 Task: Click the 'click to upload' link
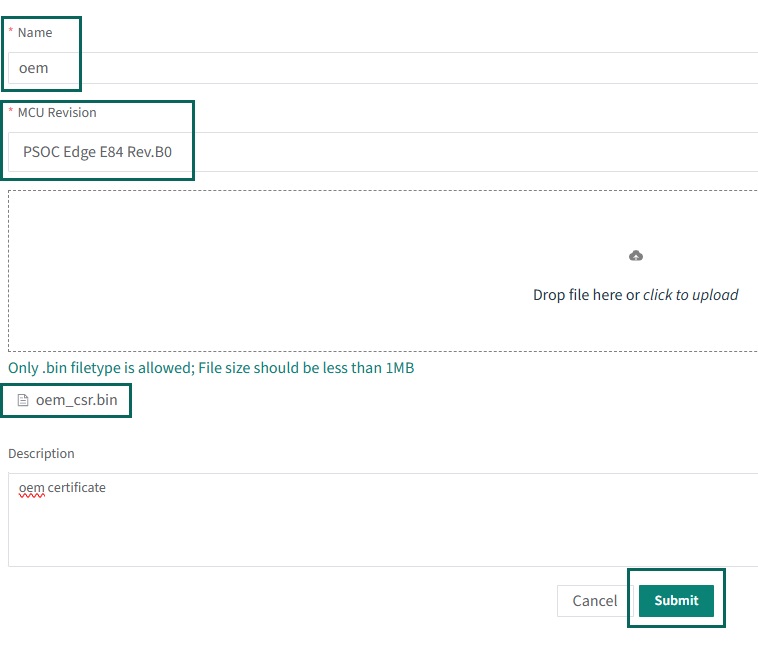click(690, 295)
